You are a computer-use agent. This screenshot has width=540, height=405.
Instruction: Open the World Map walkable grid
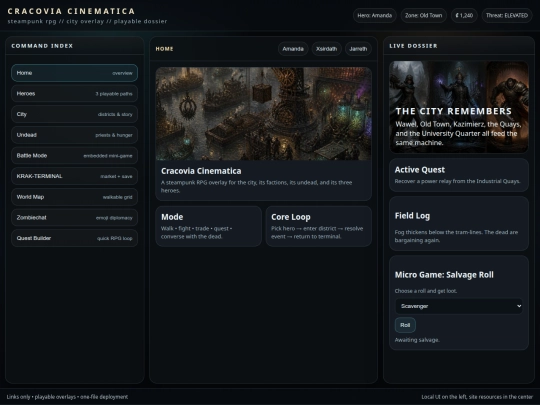pos(74,197)
